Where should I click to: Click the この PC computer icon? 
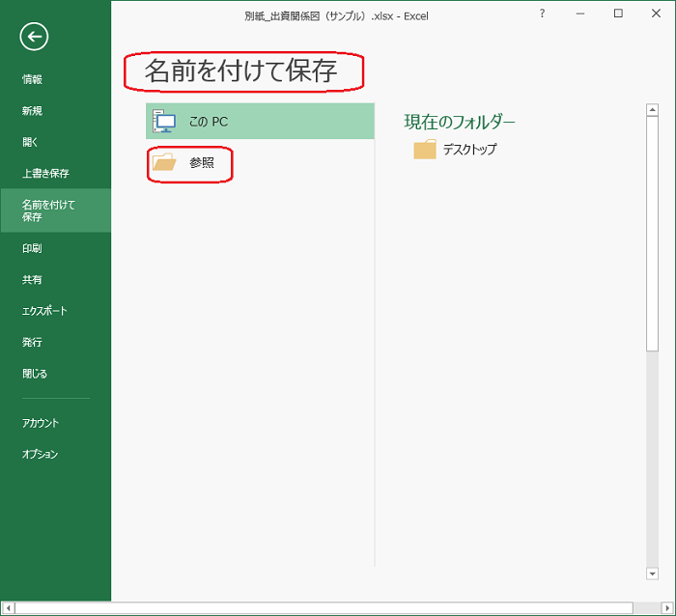pos(164,121)
